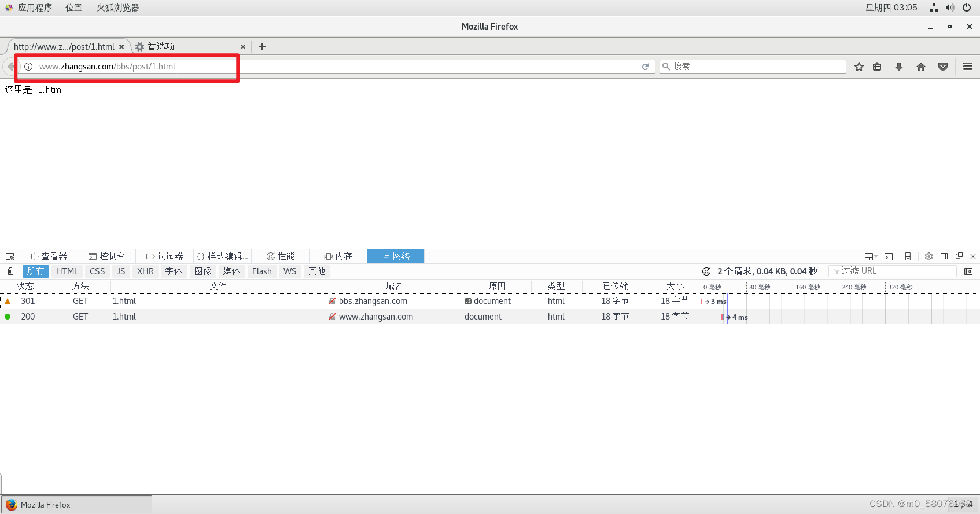This screenshot has width=980, height=514.
Task: Go to the Firefox home page icon
Action: coord(921,67)
